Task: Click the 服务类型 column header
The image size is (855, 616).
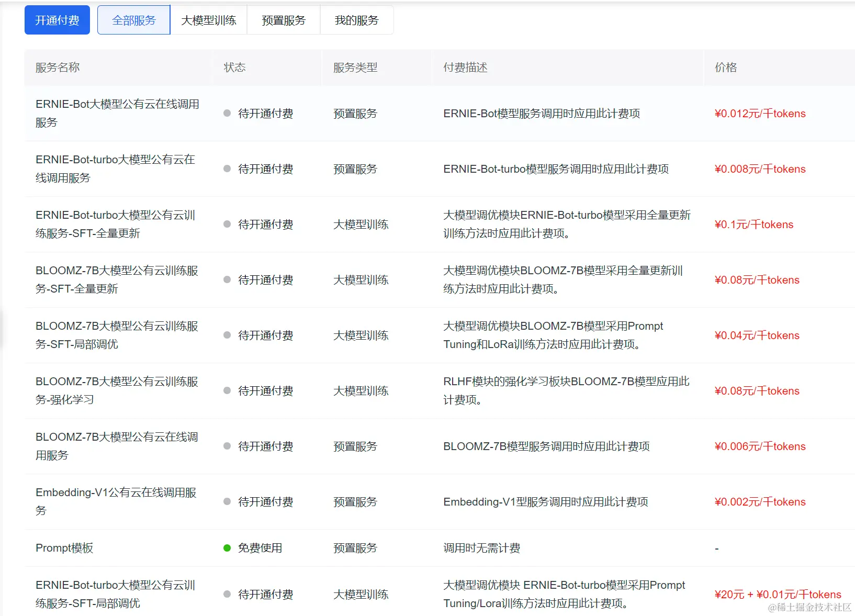Action: click(x=355, y=68)
